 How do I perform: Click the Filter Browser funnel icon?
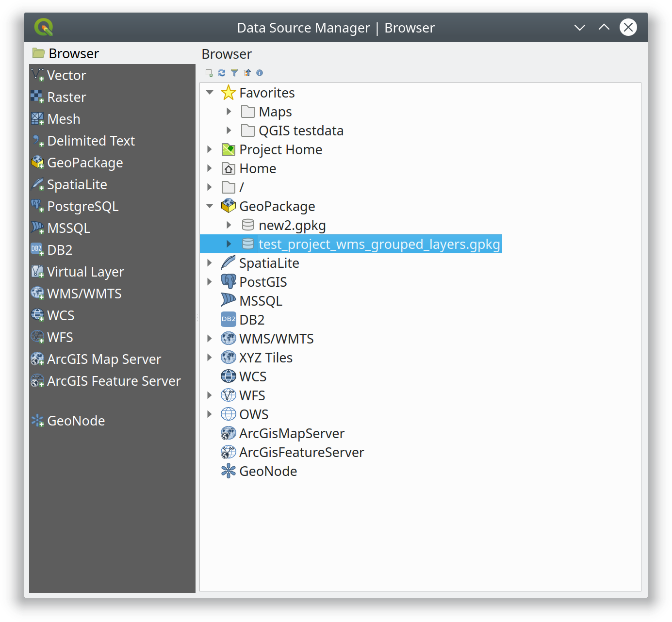234,73
